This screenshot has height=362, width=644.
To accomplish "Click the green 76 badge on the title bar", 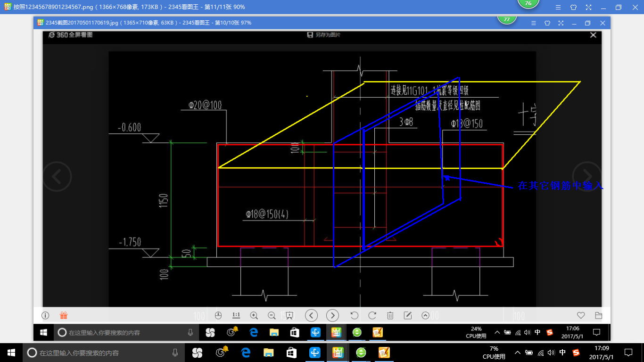I will click(x=528, y=4).
